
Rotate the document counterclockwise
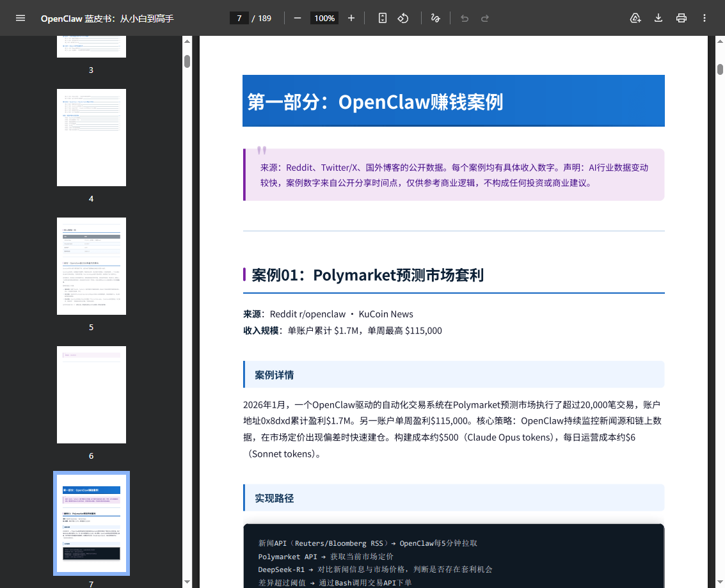tap(403, 18)
